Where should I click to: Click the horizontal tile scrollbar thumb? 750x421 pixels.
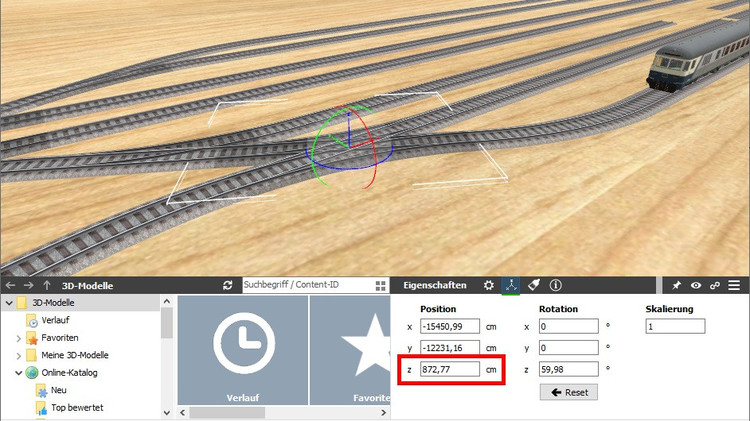coord(227,412)
